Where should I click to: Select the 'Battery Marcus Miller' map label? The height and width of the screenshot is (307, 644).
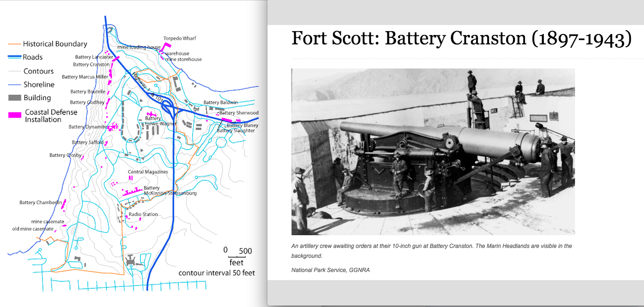pos(85,77)
